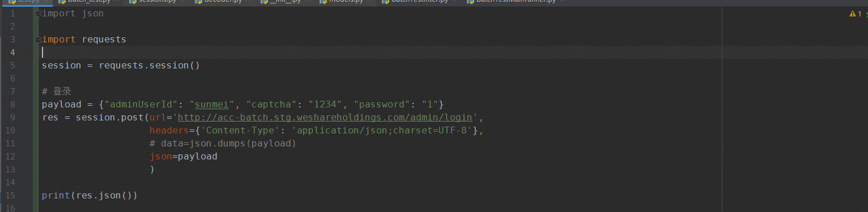Click the 'headers' keyword argument
Viewport: 868px width, 212px height.
(x=169, y=131)
